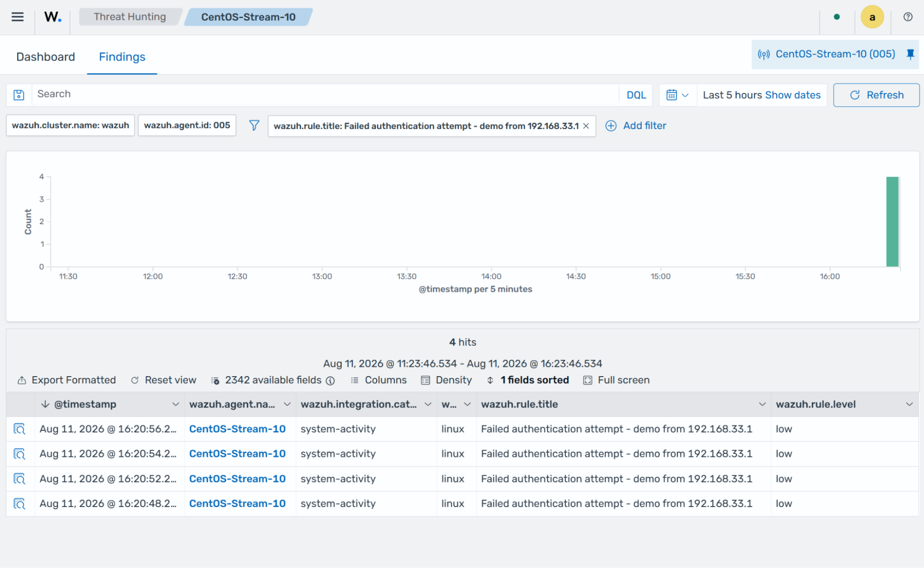Toggle Full screen table view
Image resolution: width=924 pixels, height=568 pixels.
[617, 380]
